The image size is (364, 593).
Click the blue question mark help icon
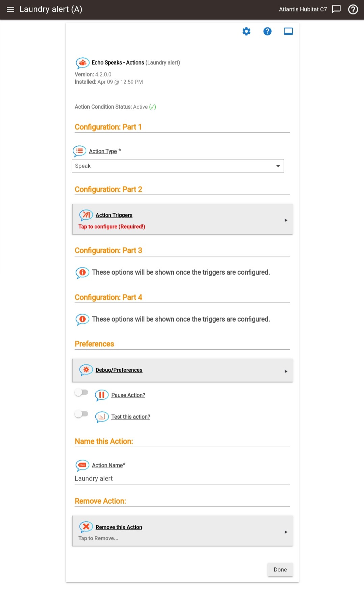267,31
